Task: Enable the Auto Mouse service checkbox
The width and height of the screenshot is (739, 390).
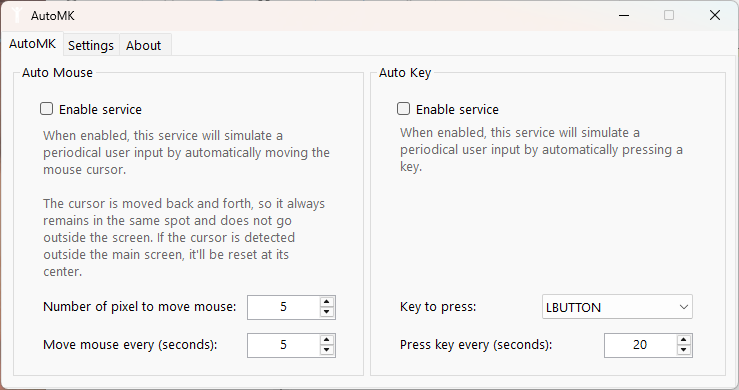Action: coord(47,109)
